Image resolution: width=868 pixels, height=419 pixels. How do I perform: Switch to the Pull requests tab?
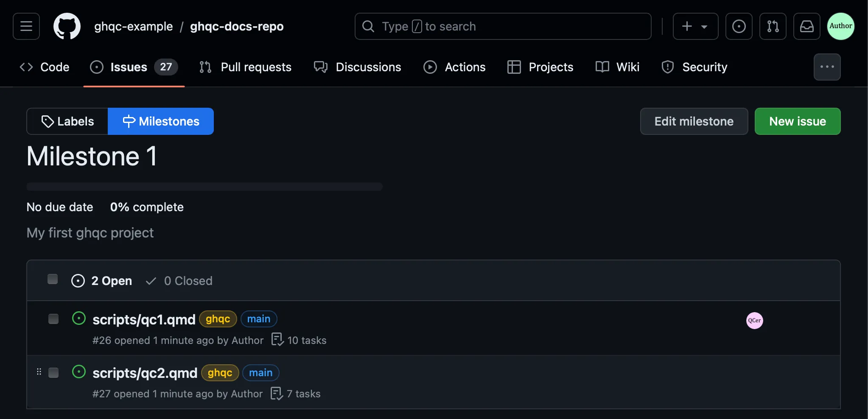246,67
